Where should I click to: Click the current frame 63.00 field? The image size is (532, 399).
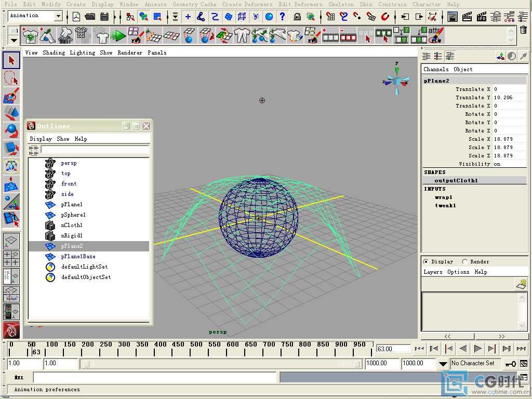click(x=393, y=349)
